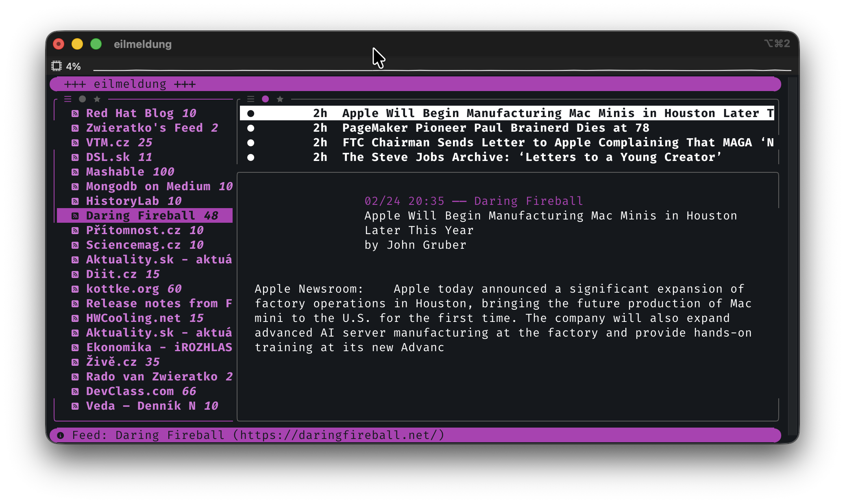Screen dimensions: 845x504
Task: Click the RSS icon next to HWCooling.net
Action: pyautogui.click(x=75, y=318)
